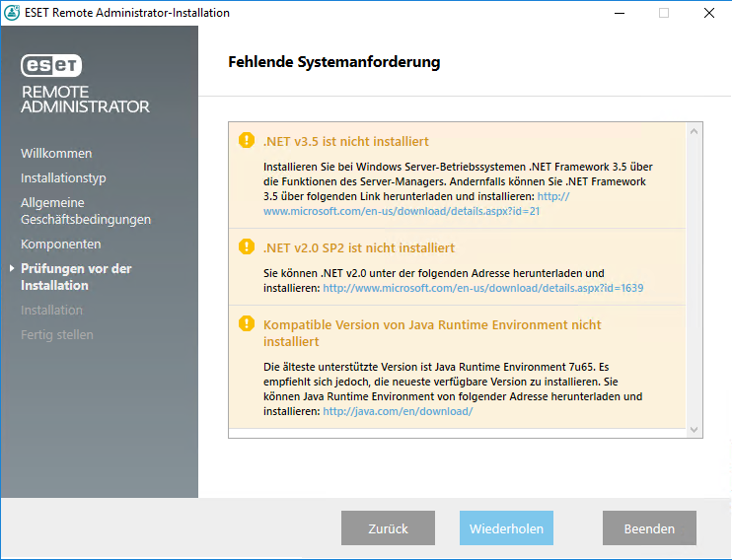
Task: Click the ESET app icon in title bar
Action: [12, 13]
